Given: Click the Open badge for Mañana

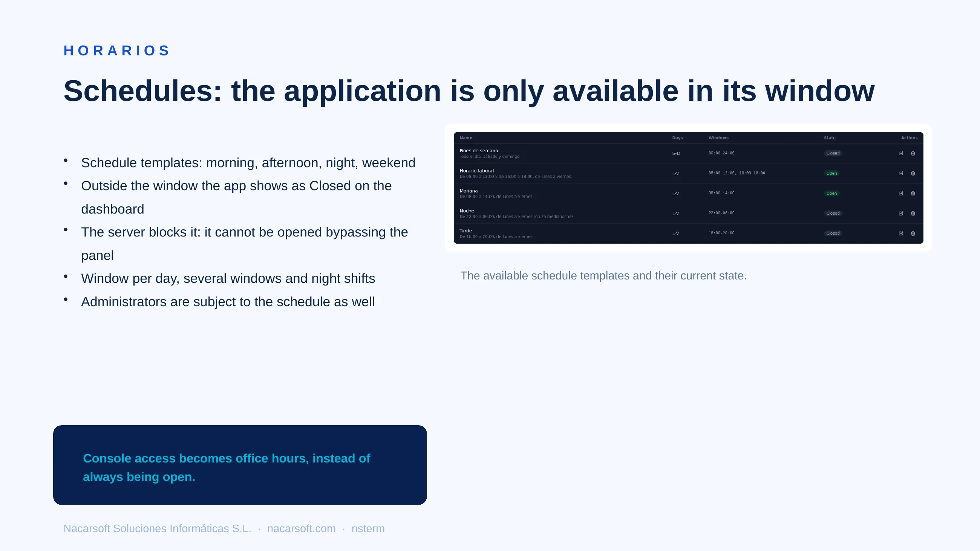Looking at the screenshot, I should tap(831, 193).
